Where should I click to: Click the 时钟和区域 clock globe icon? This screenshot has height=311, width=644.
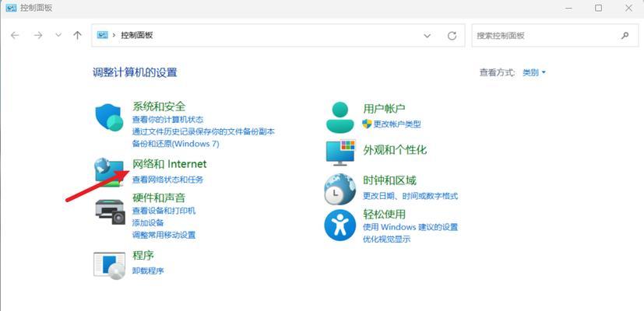(340, 189)
